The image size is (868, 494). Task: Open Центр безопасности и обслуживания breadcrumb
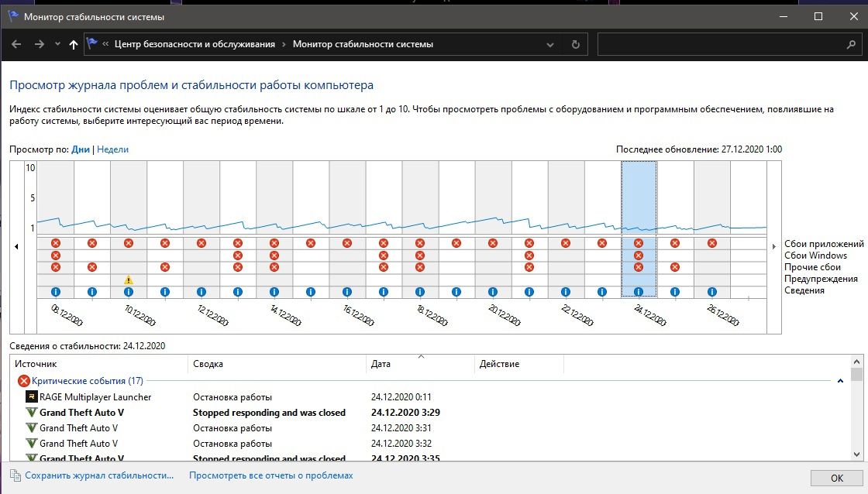(x=195, y=44)
